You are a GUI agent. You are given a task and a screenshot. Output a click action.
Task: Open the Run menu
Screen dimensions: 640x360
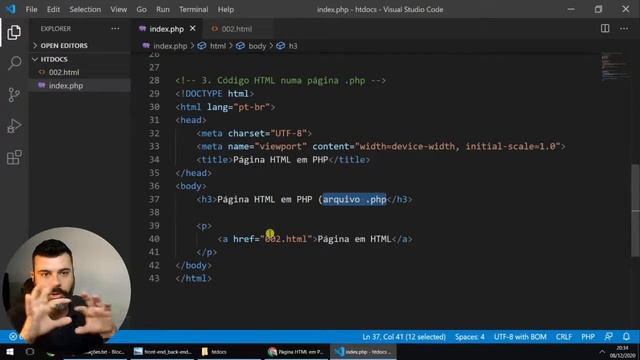pyautogui.click(x=162, y=9)
